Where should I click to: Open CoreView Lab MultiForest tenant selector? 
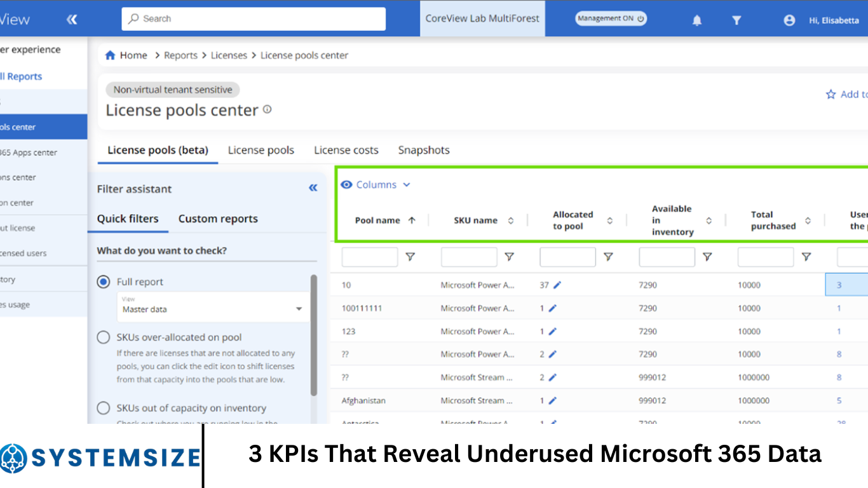(482, 18)
